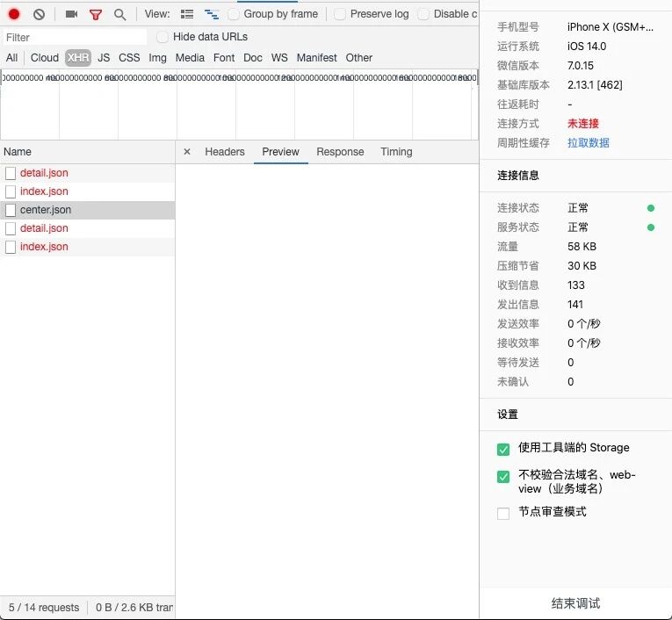The height and width of the screenshot is (620, 672).
Task: Filter requests by JS
Action: [x=104, y=58]
